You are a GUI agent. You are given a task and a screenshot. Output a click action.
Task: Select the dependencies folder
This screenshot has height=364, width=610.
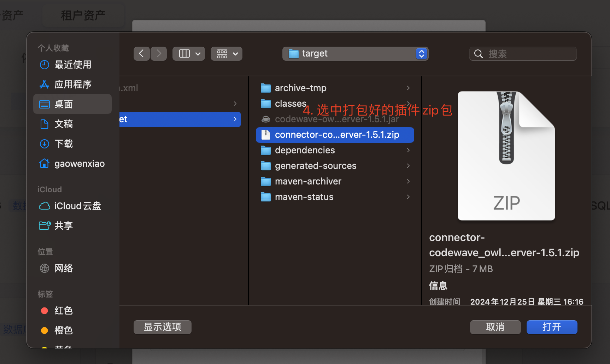(335, 150)
